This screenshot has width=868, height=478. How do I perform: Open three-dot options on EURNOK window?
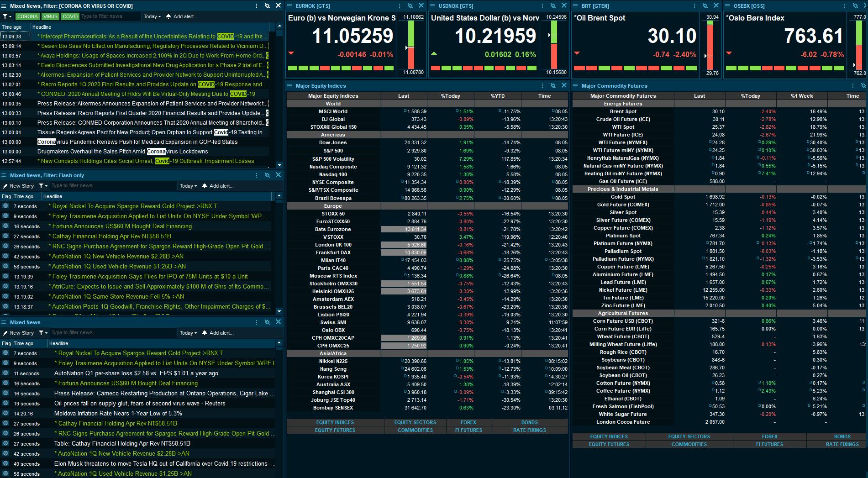coord(400,6)
